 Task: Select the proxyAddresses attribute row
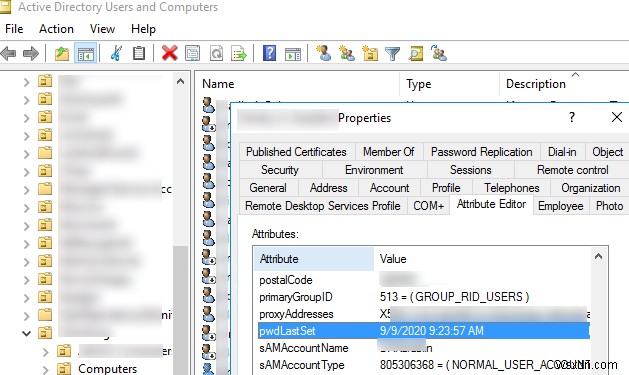tap(424, 314)
